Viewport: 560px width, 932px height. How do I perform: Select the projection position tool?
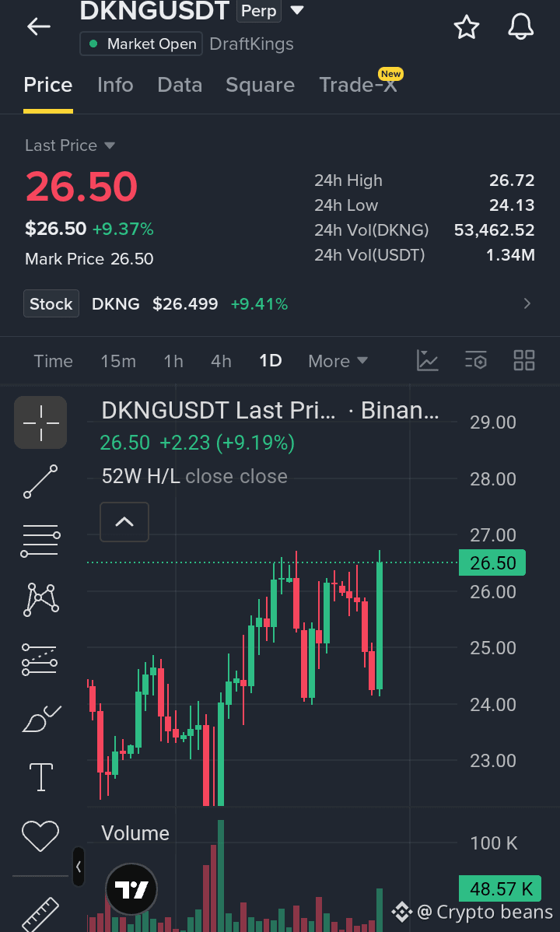point(39,660)
